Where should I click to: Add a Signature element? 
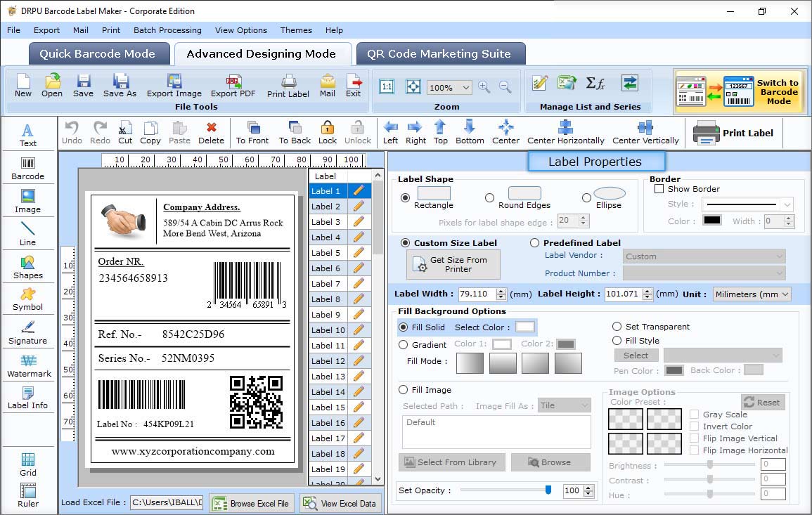pos(28,333)
